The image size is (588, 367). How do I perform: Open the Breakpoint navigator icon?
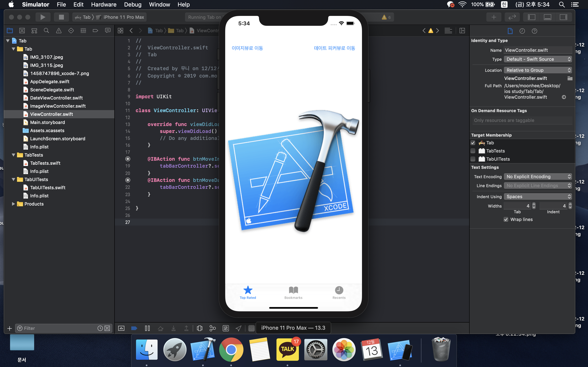[x=95, y=31]
